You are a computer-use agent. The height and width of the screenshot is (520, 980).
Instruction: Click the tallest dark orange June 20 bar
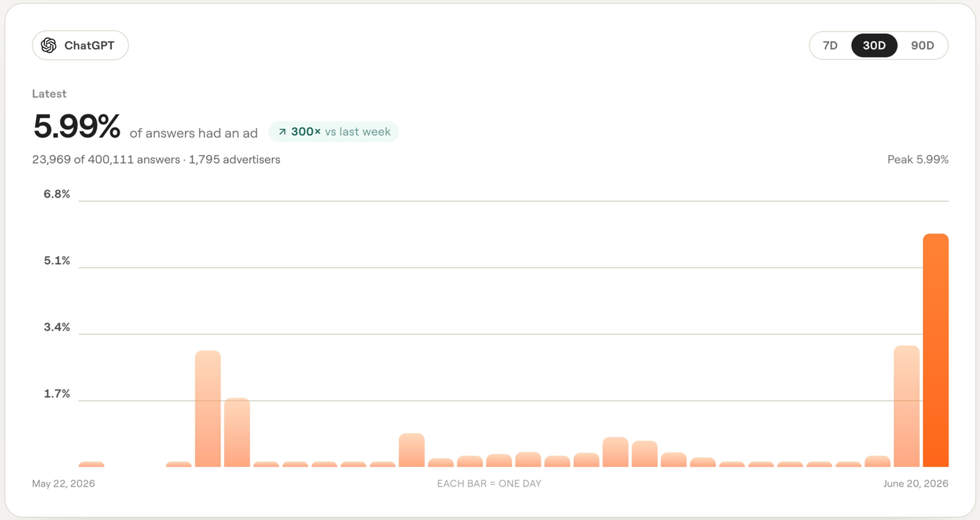tap(936, 350)
